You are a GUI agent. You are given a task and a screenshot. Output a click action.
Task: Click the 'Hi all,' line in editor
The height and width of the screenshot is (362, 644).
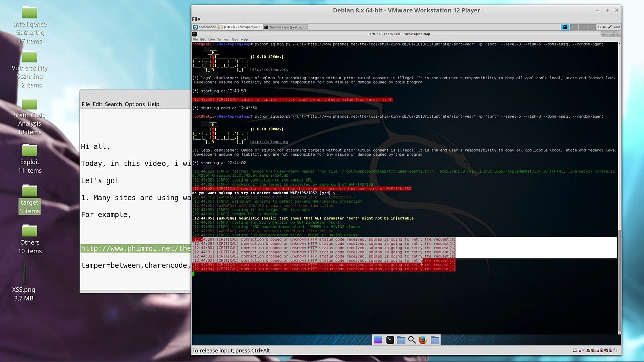[x=95, y=147]
